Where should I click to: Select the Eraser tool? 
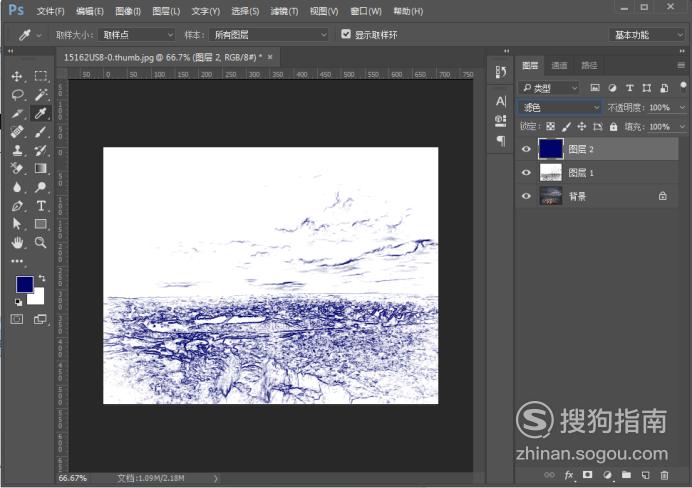pos(17,169)
